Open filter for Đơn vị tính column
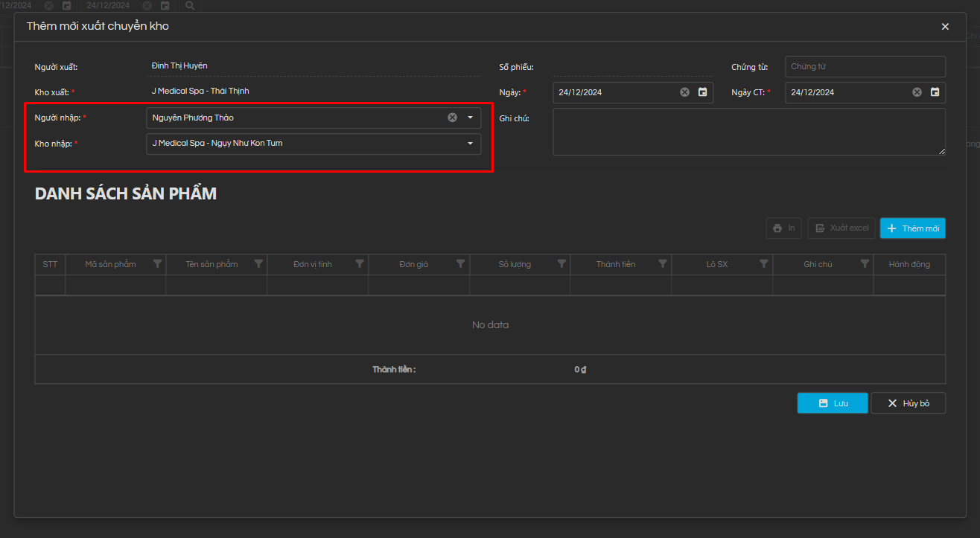Viewport: 980px width, 538px height. (x=360, y=264)
